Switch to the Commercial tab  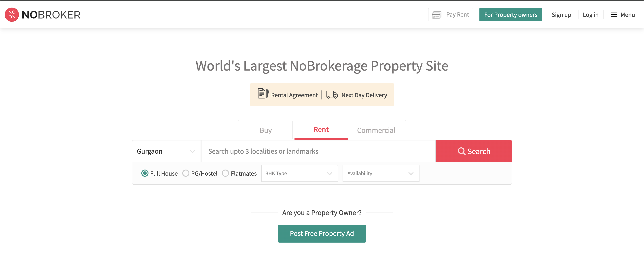tap(376, 130)
